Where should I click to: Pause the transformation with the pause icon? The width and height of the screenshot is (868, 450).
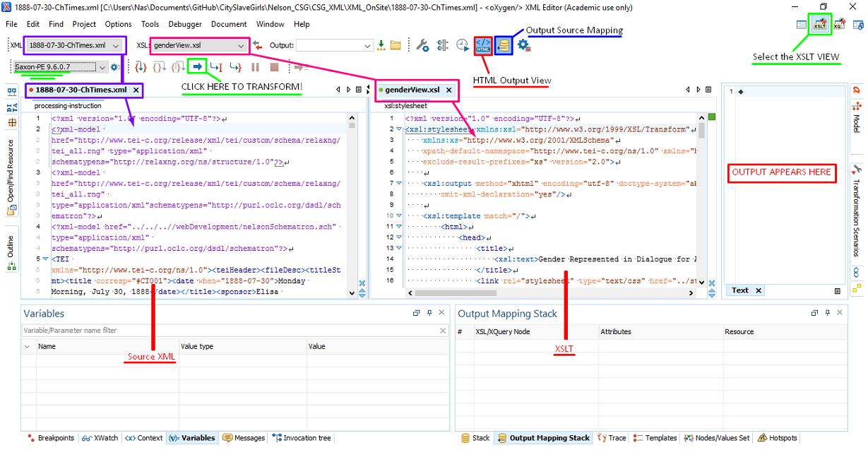click(256, 66)
